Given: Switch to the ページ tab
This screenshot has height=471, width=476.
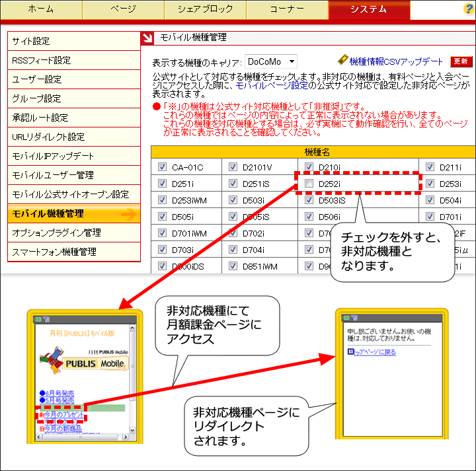Looking at the screenshot, I should click(123, 9).
